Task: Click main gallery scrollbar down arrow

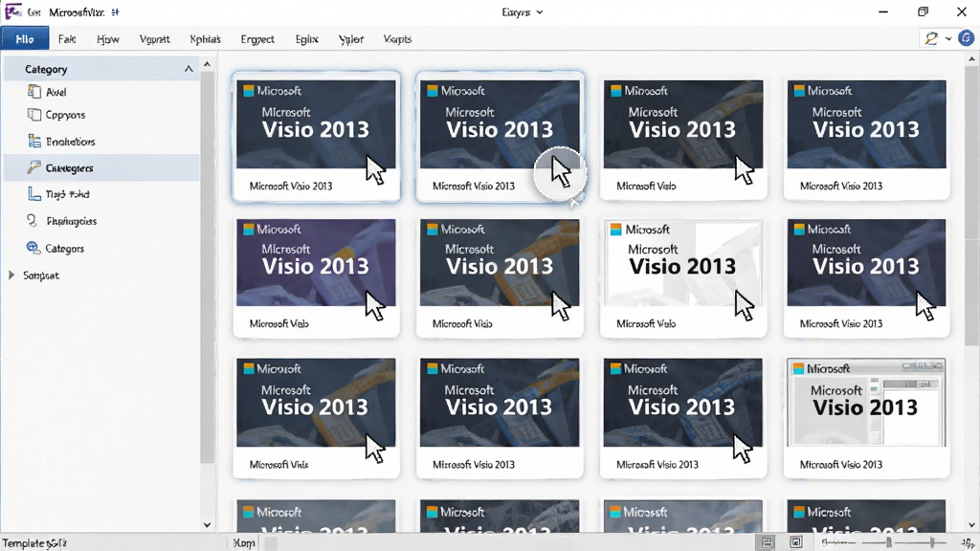Action: click(971, 525)
